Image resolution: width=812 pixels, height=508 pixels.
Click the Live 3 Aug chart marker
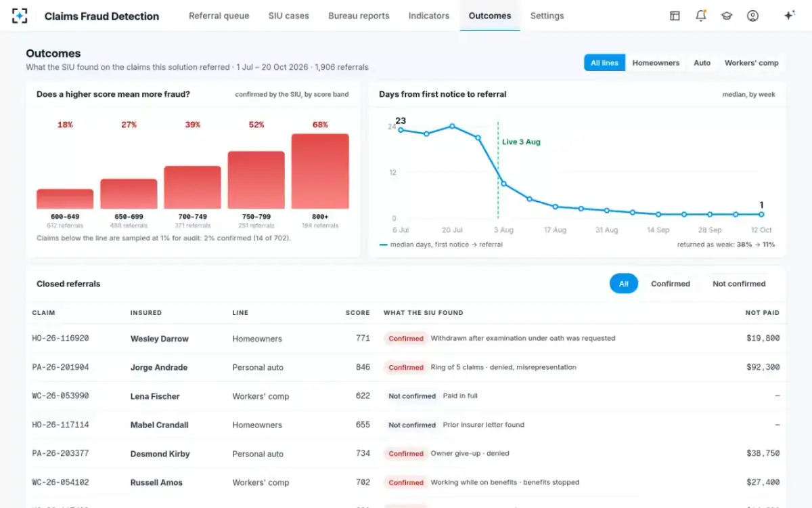(x=521, y=142)
